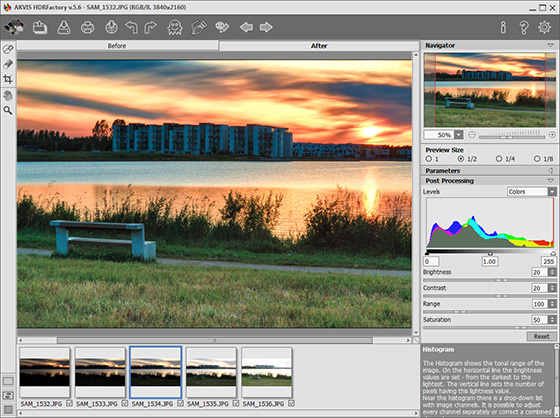560x418 pixels.
Task: Click the right arrow toolbar icon
Action: pyautogui.click(x=266, y=27)
